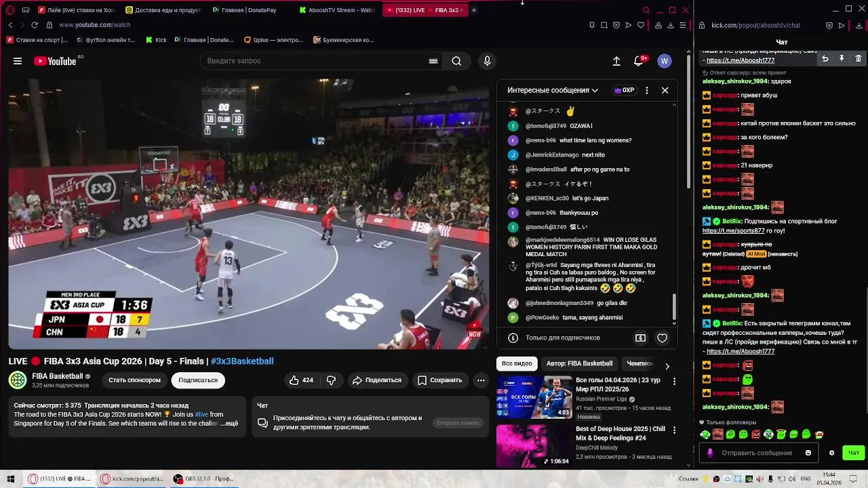Open YouTube notifications bell
The height and width of the screenshot is (488, 868).
coord(639,61)
